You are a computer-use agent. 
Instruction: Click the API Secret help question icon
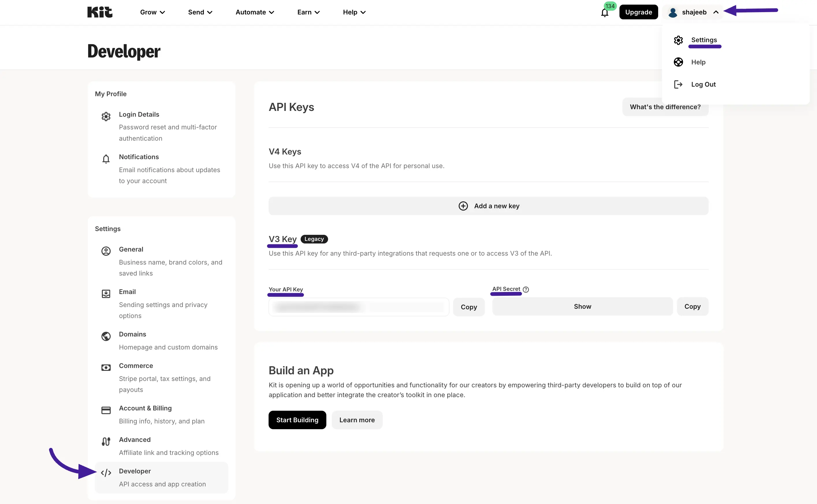point(526,289)
